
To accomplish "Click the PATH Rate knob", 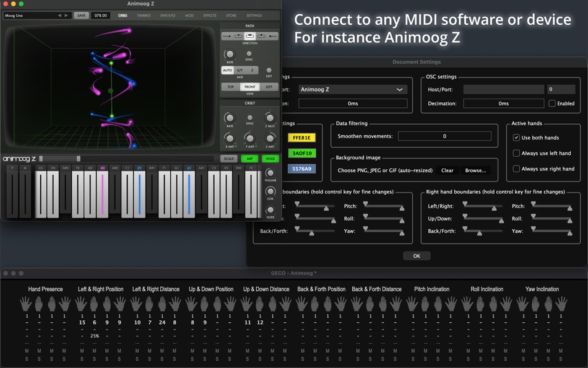I will pyautogui.click(x=230, y=54).
